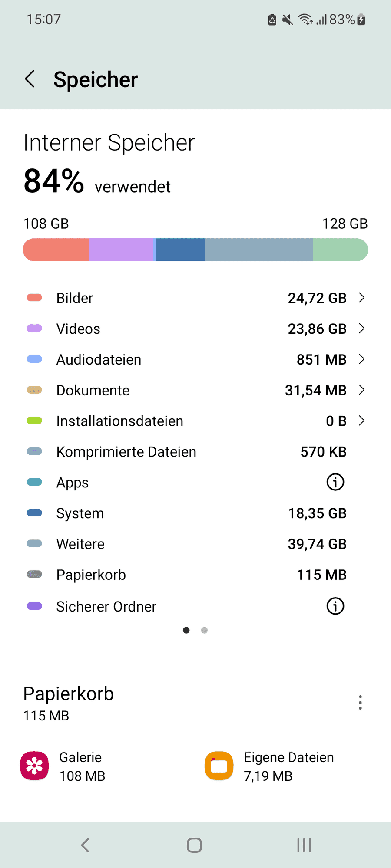Expand Bilder storage details chevron
This screenshot has width=391, height=868.
pyautogui.click(x=361, y=298)
